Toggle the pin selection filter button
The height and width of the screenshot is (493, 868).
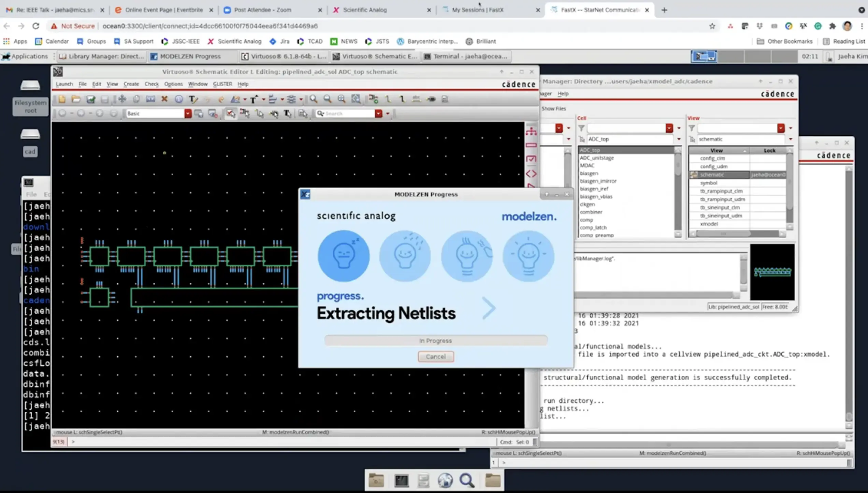(x=274, y=114)
